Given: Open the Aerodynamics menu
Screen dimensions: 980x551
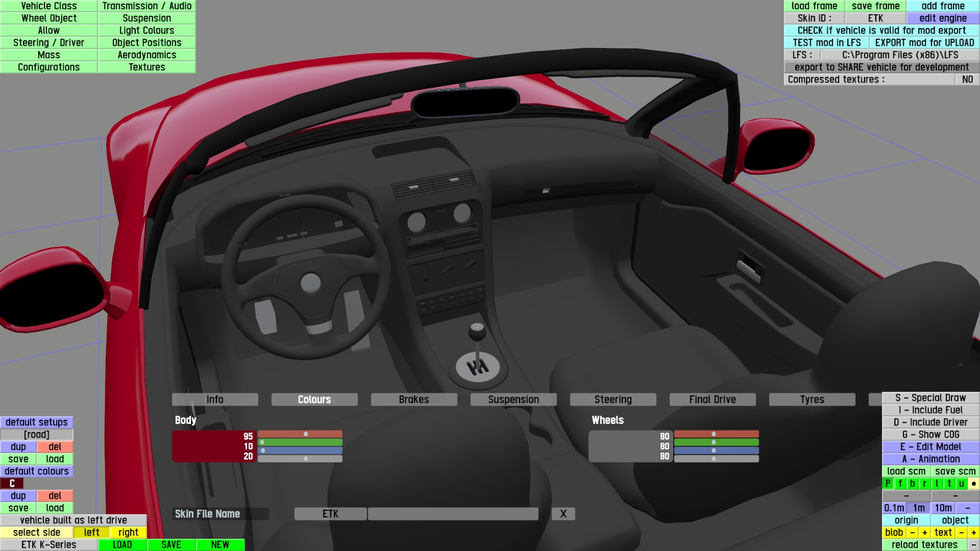Looking at the screenshot, I should pos(146,55).
